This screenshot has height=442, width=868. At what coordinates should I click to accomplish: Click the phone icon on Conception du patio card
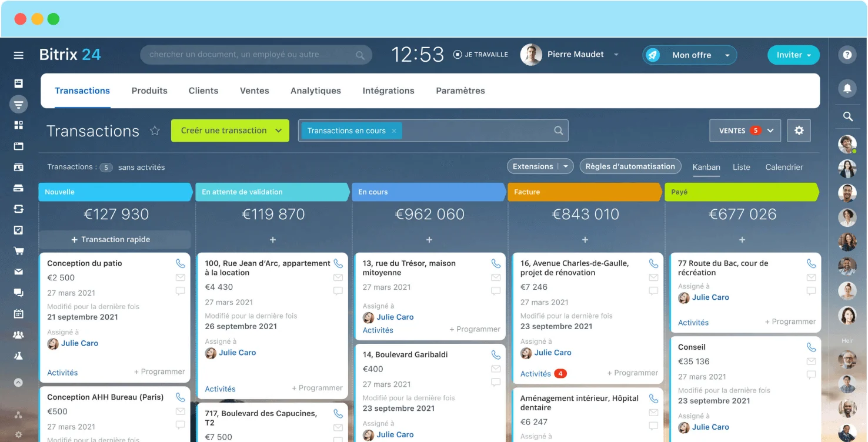click(x=180, y=263)
